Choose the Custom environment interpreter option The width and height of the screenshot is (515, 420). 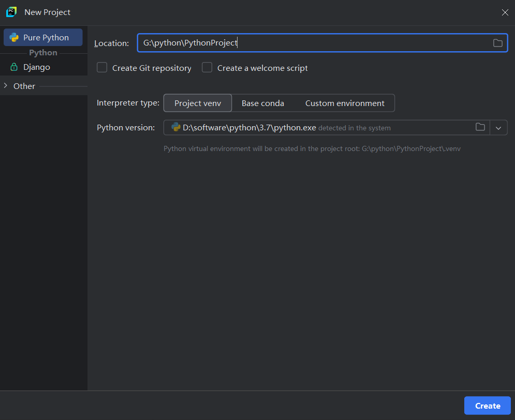[x=345, y=103]
